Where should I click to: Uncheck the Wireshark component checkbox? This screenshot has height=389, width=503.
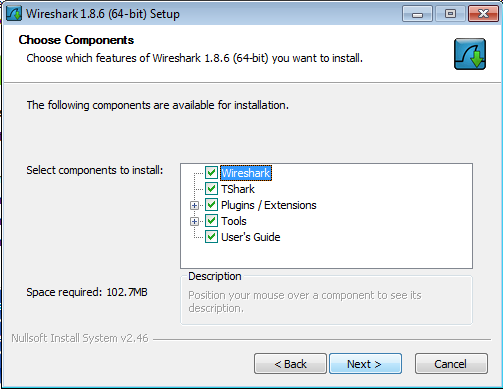pyautogui.click(x=211, y=173)
